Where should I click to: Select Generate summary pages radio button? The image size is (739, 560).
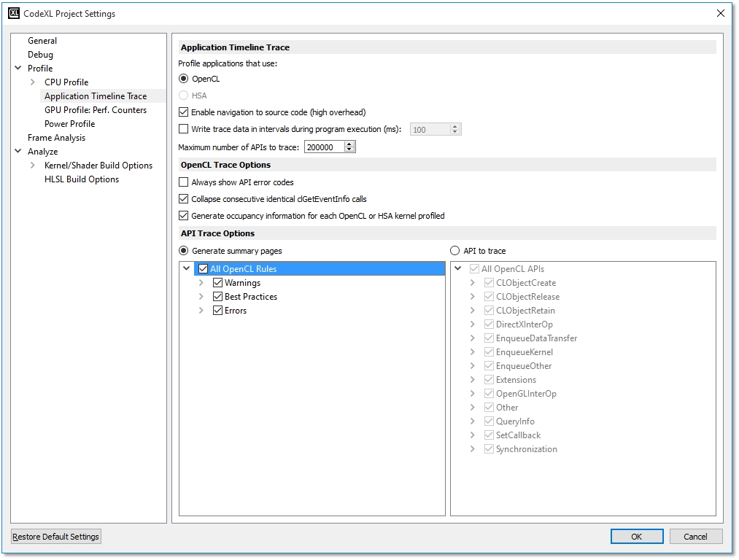pos(184,251)
